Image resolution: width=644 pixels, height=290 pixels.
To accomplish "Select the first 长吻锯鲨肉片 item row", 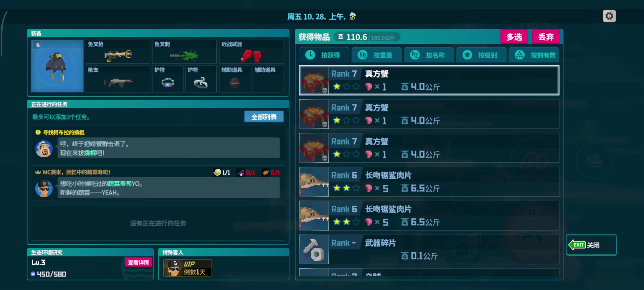I will [x=429, y=181].
